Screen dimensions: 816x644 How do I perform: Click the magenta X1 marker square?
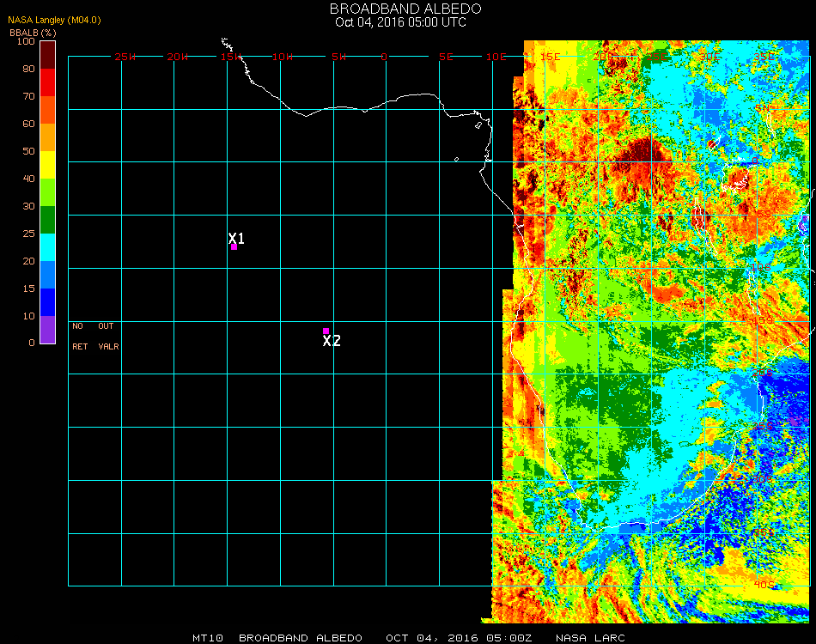[x=234, y=247]
